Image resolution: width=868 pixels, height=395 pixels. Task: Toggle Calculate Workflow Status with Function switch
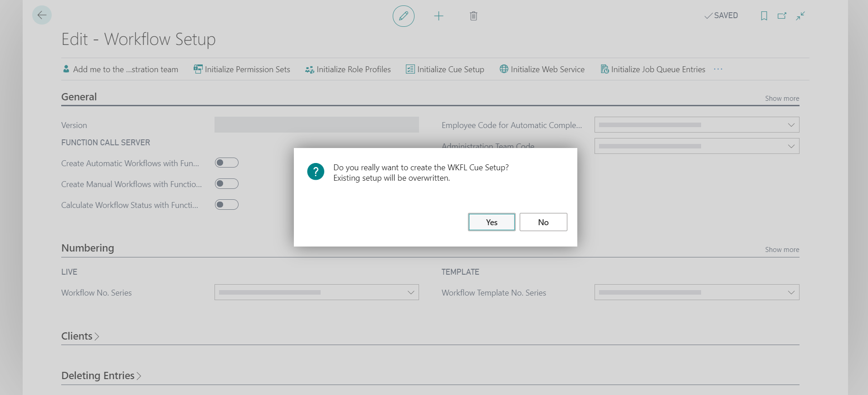[x=227, y=205]
